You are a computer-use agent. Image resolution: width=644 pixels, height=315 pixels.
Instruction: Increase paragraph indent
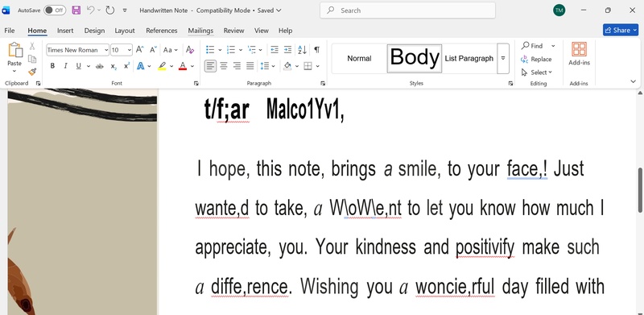(287, 50)
